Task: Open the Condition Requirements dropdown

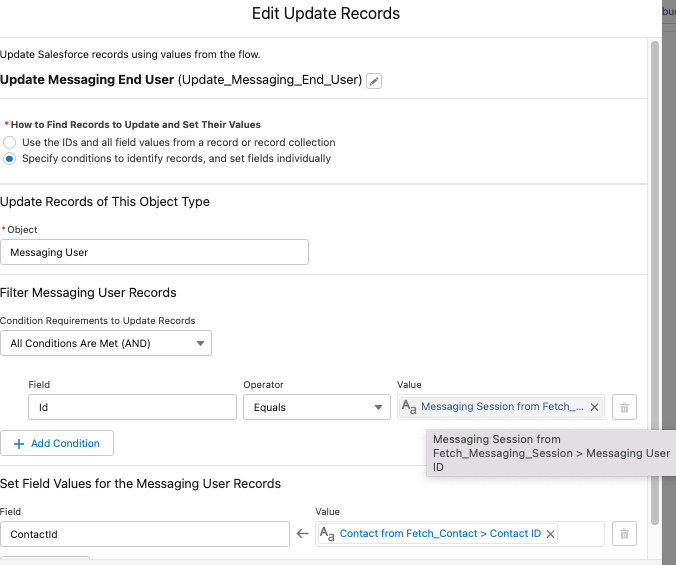Action: (106, 343)
